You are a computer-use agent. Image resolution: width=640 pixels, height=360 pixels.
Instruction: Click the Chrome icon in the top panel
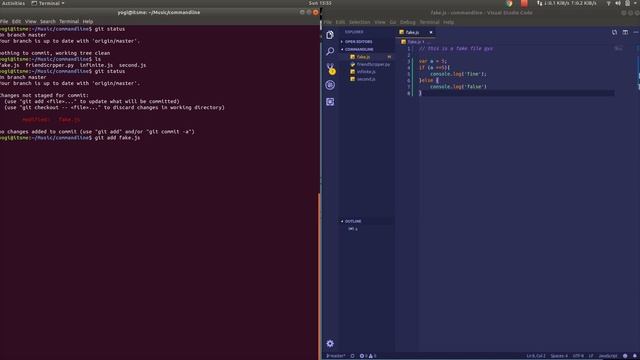(509, 3)
